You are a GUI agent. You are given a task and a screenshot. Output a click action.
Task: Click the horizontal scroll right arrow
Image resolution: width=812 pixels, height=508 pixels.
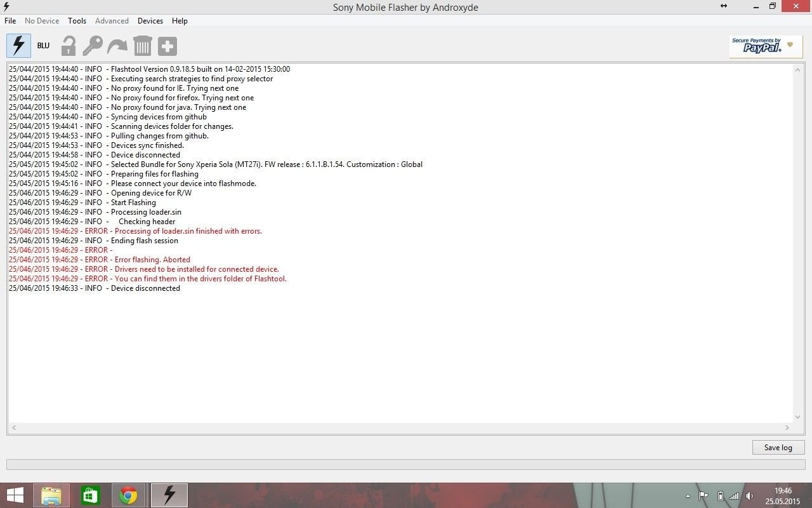(788, 427)
